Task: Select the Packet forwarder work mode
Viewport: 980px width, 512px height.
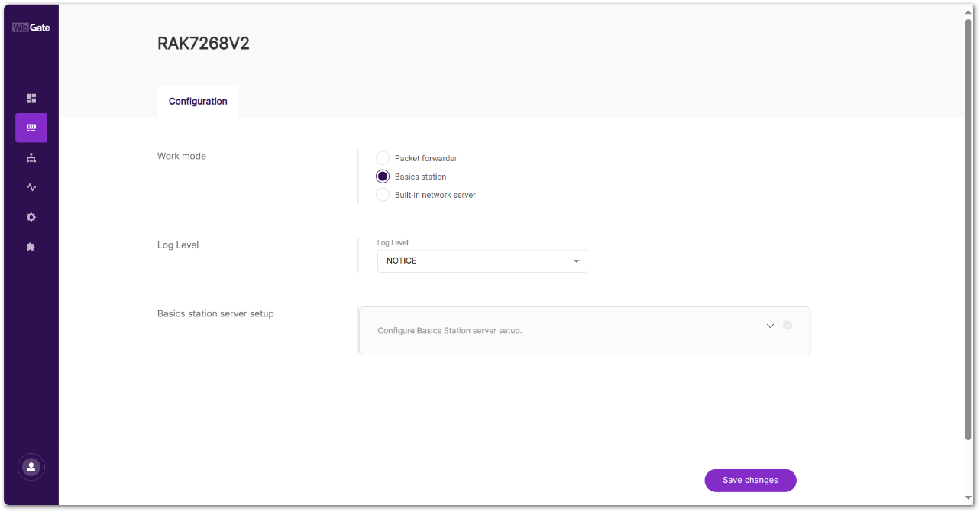Action: point(383,158)
